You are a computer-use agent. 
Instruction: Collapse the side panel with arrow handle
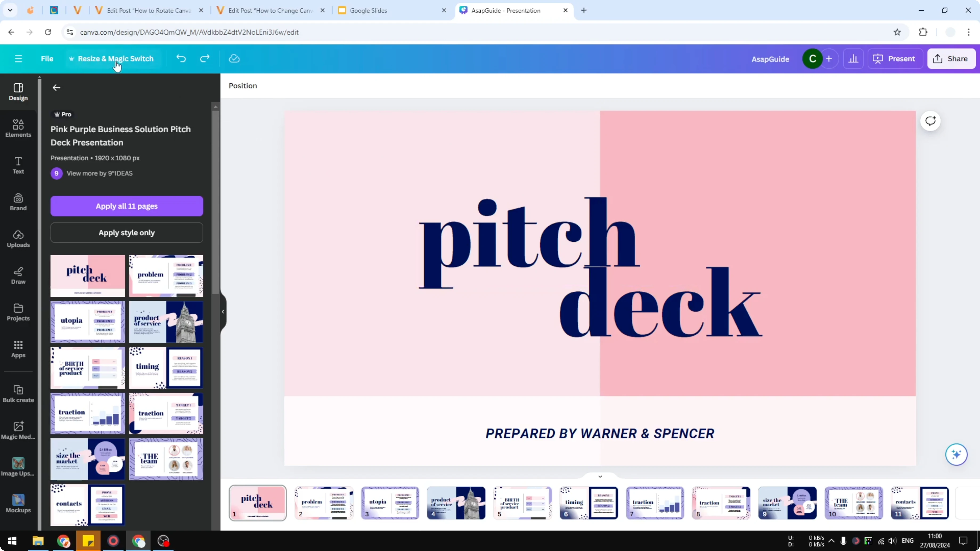[223, 311]
